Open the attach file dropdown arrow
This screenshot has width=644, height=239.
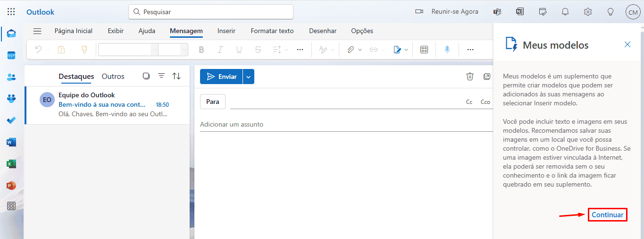coord(360,50)
